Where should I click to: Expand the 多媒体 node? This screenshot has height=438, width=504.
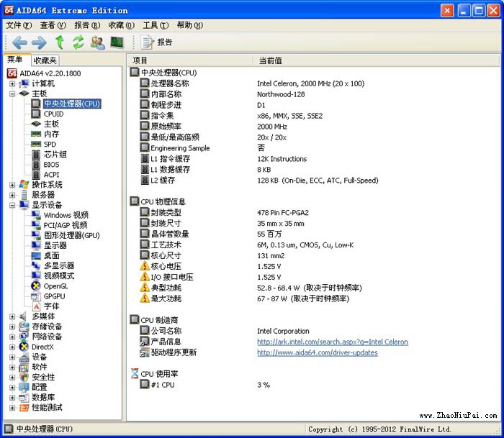click(x=12, y=316)
